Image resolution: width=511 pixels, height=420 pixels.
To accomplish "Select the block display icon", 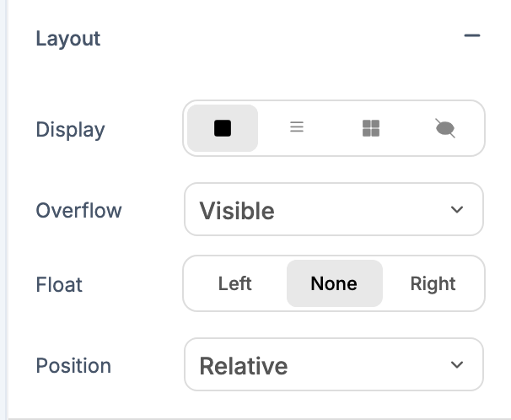I will point(223,128).
